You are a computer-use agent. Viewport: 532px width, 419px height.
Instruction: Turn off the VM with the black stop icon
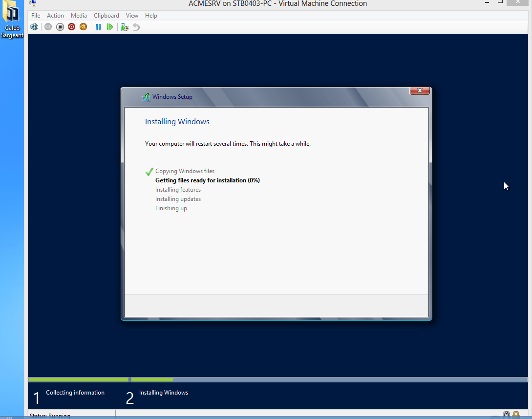point(60,27)
